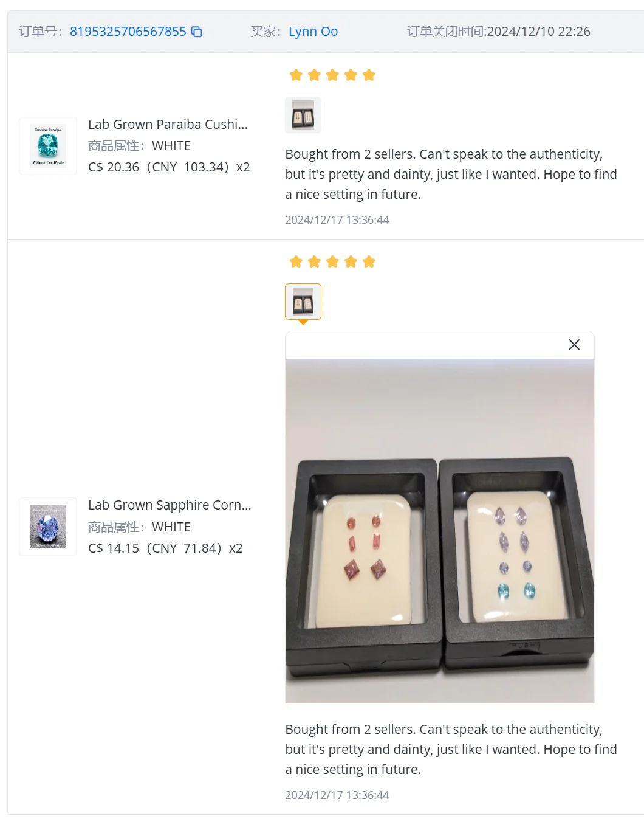644x819 pixels.
Task: Click first star of first review rating
Action: 296,75
